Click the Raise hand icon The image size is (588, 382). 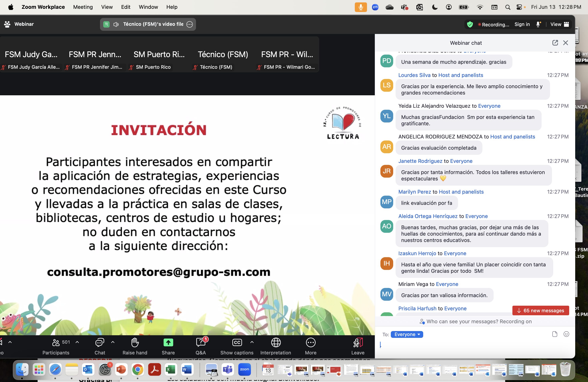coord(135,342)
